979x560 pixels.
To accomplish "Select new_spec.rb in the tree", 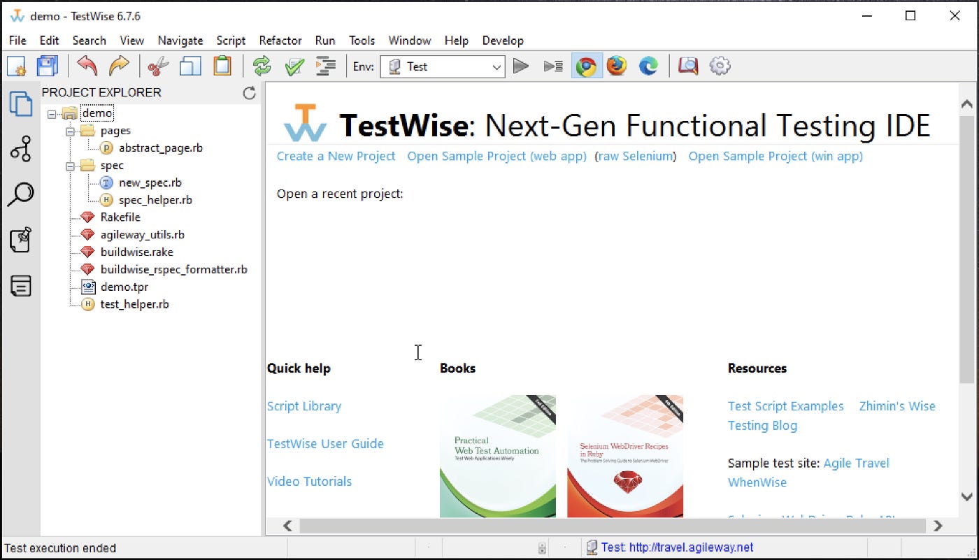I will coord(150,182).
